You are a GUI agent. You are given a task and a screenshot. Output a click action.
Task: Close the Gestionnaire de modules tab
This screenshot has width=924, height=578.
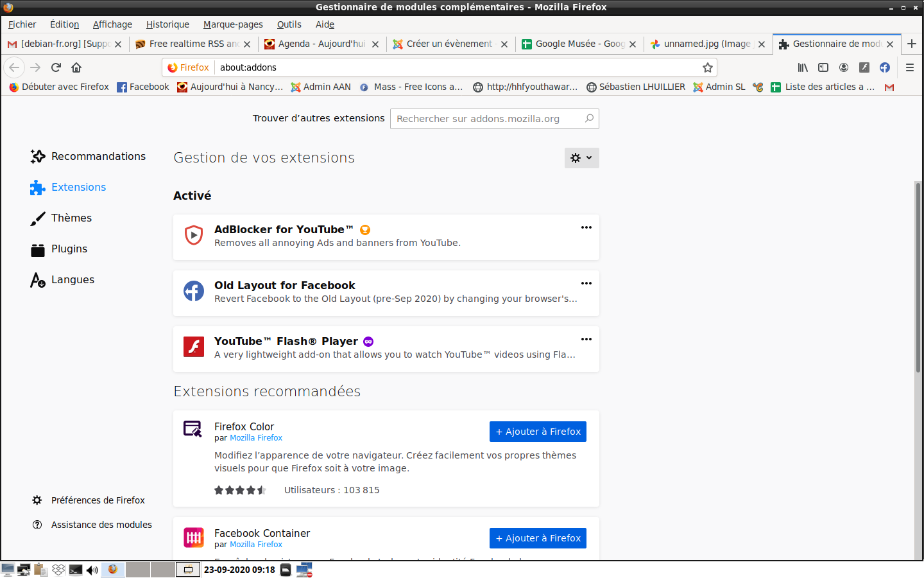(890, 44)
